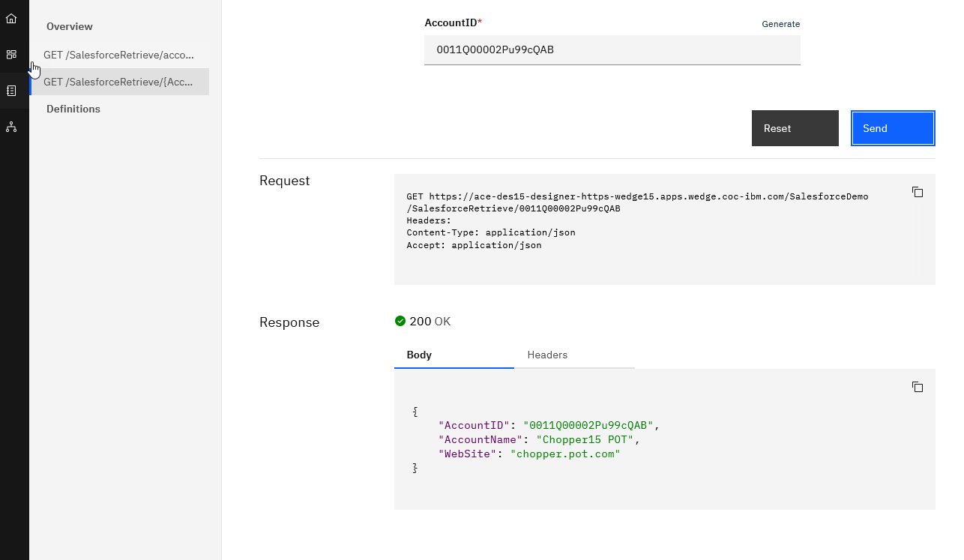This screenshot has width=964, height=560.
Task: Click the green 200 OK checkmark icon
Action: click(x=400, y=322)
